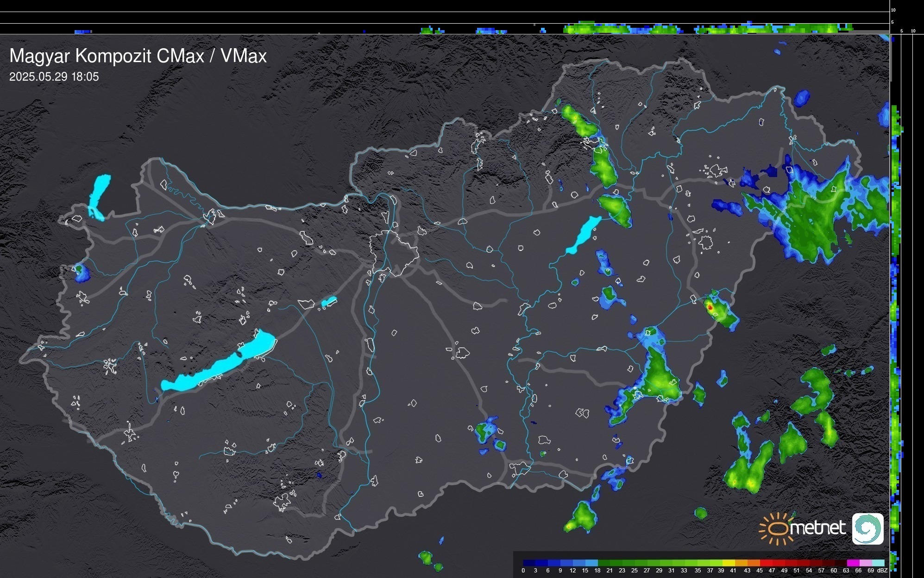Click the 2025.05.29 18:05 timestamp
Image resolution: width=924 pixels, height=578 pixels.
click(x=54, y=77)
